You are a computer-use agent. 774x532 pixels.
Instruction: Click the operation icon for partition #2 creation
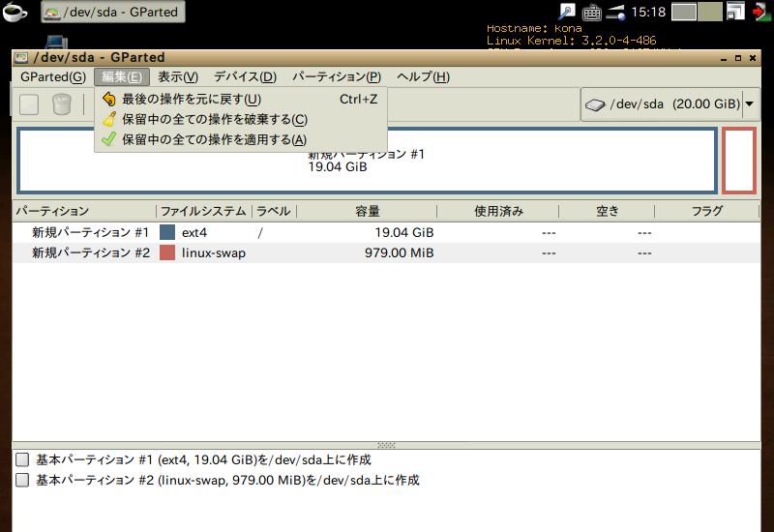pyautogui.click(x=22, y=480)
